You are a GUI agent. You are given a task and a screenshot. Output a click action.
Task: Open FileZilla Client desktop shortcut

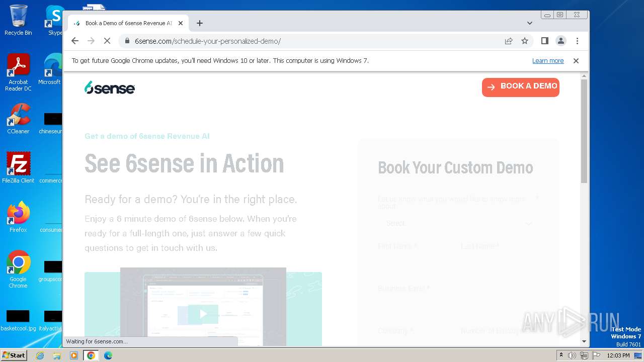click(x=18, y=167)
